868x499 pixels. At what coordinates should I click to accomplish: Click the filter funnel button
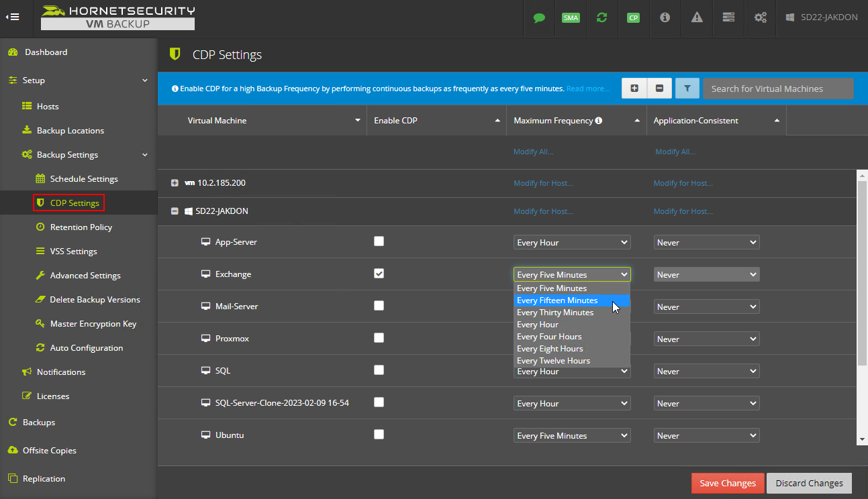point(687,89)
